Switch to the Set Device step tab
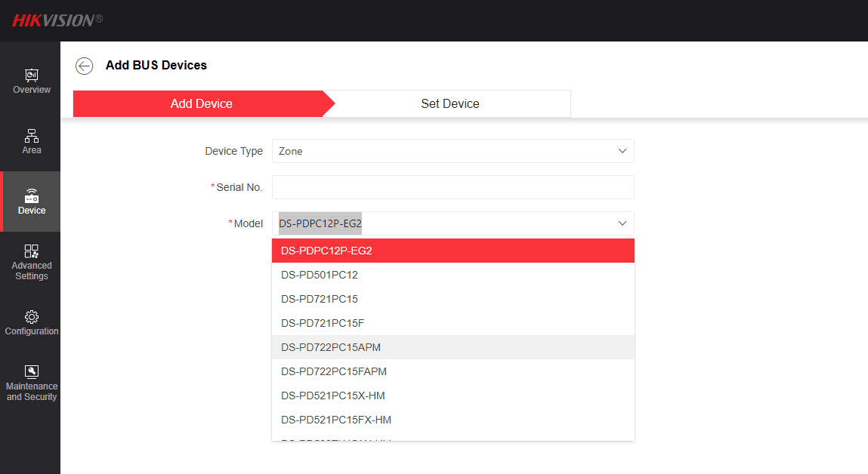 (x=450, y=103)
